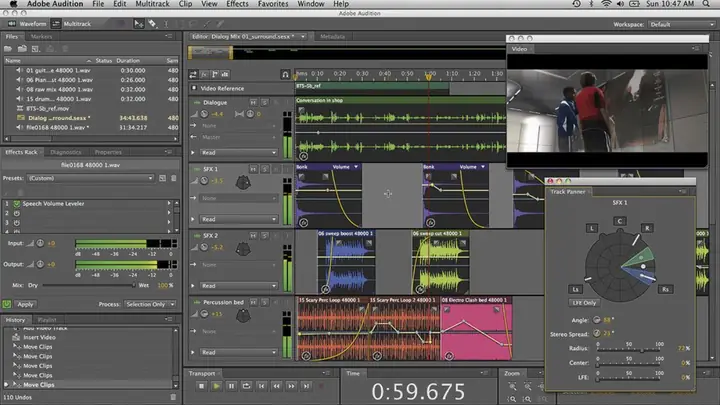The width and height of the screenshot is (720, 405).
Task: Open Dialogue track output Master dropdown
Action: pyautogui.click(x=239, y=137)
